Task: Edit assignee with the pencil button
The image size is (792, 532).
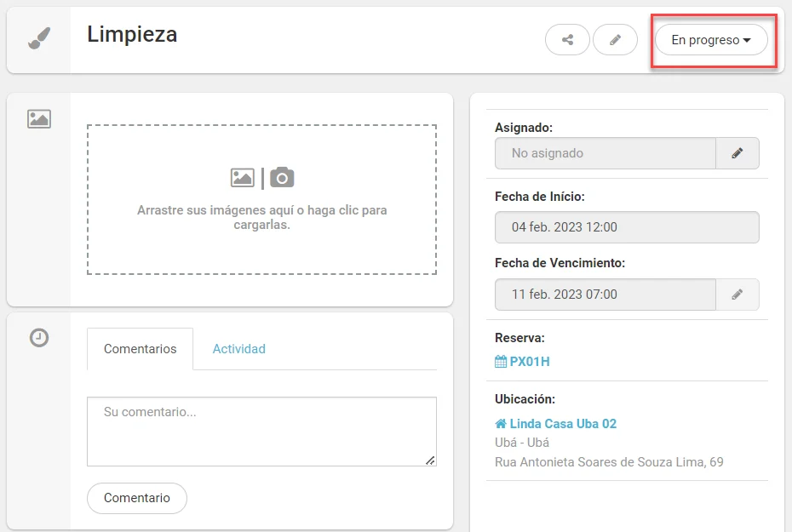Action: [x=737, y=153]
